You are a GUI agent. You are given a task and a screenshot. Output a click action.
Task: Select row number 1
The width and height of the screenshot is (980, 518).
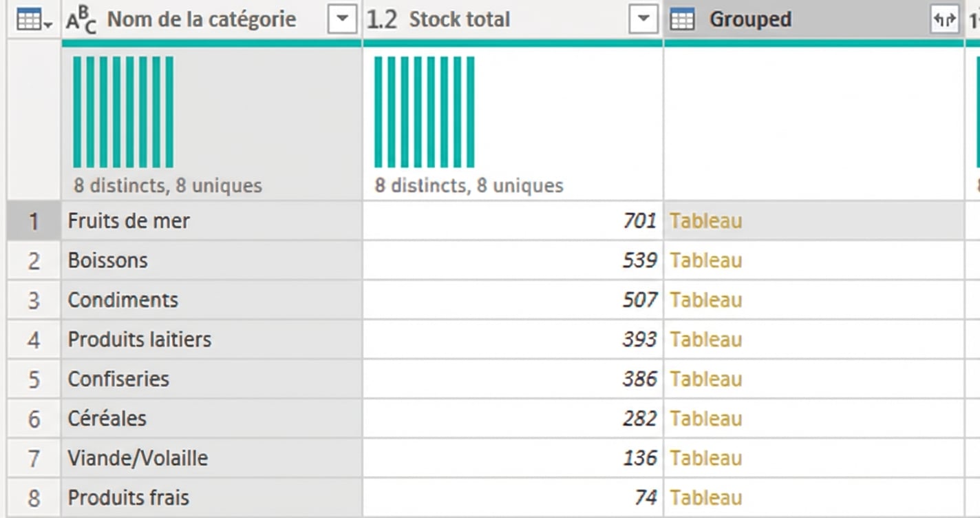click(x=34, y=221)
